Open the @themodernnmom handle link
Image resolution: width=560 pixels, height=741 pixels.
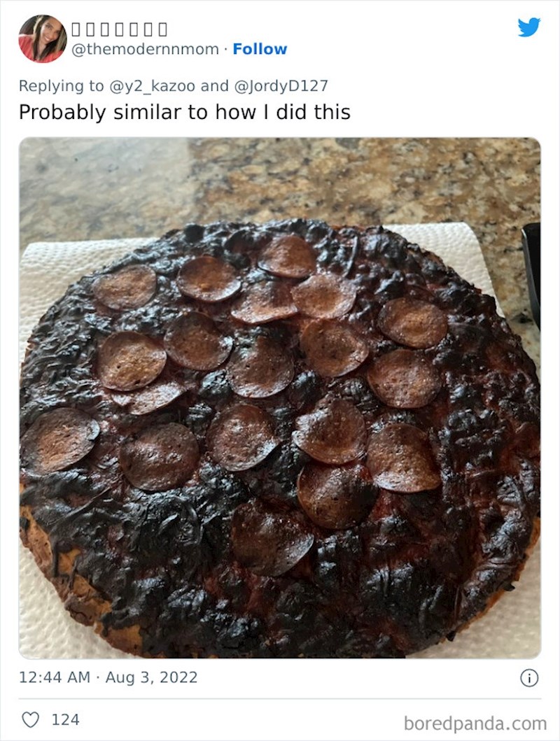145,49
